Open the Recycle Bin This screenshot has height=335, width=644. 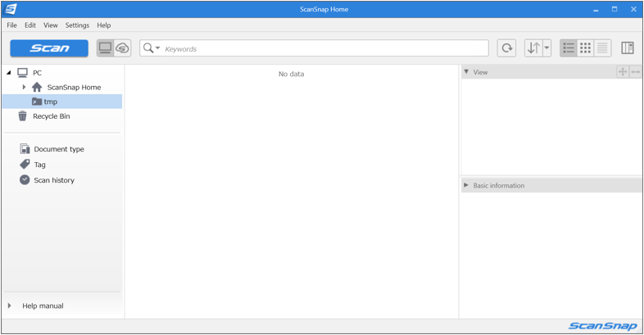pos(52,116)
